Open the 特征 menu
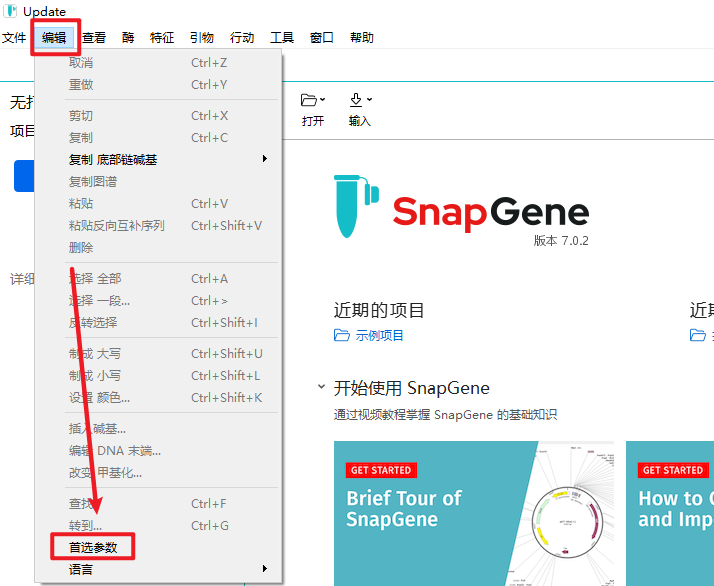 click(x=162, y=37)
